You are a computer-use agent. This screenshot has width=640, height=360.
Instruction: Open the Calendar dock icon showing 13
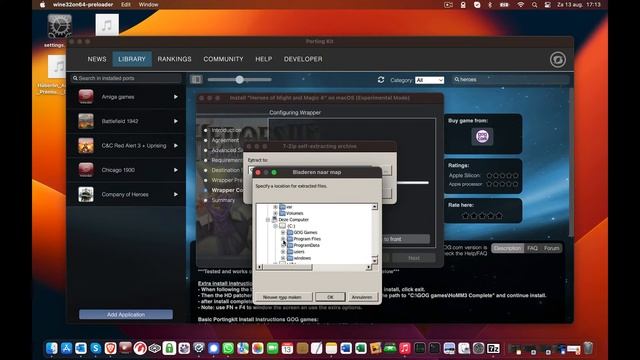[x=287, y=348]
